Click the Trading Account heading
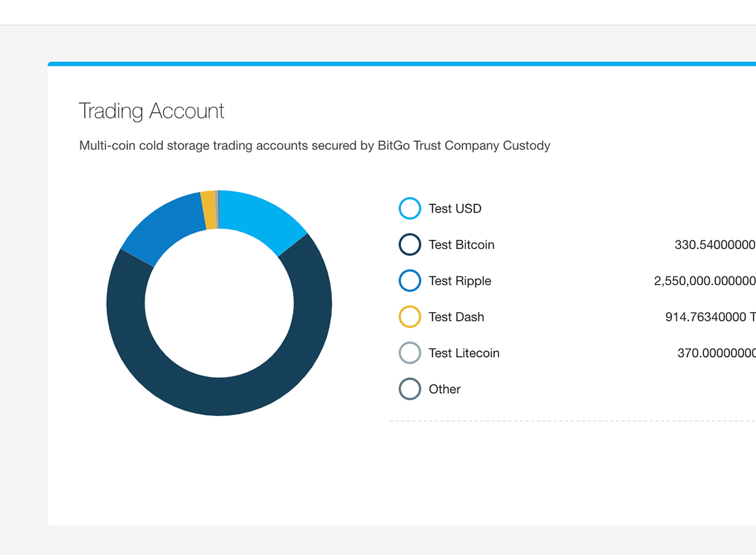This screenshot has width=756, height=555. point(151,111)
